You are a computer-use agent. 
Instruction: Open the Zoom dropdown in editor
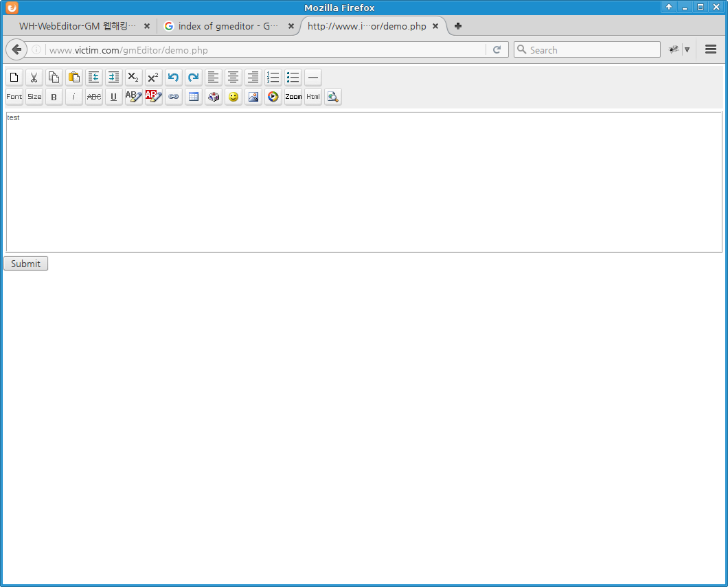pos(293,97)
